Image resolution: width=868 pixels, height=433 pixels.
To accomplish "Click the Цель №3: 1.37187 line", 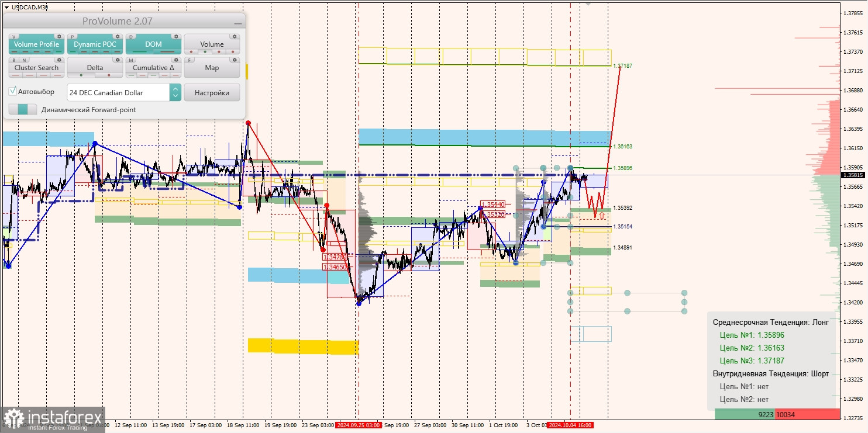I will 752,361.
